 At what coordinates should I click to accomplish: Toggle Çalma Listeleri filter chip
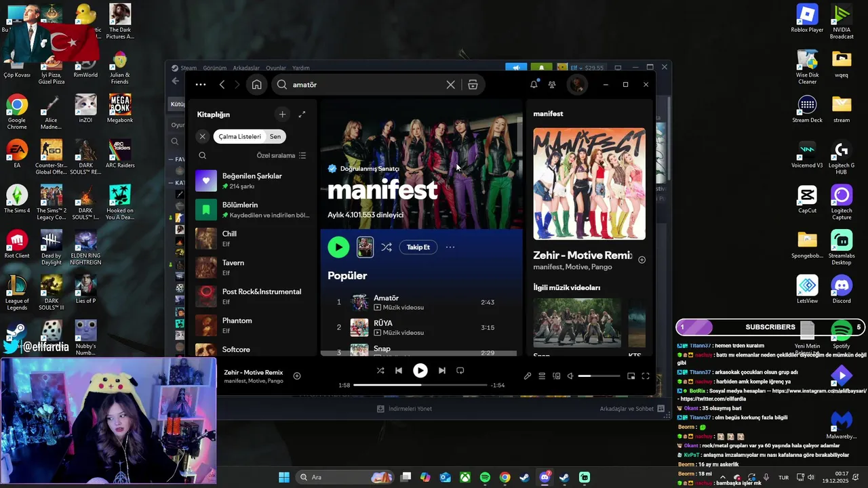coord(239,136)
